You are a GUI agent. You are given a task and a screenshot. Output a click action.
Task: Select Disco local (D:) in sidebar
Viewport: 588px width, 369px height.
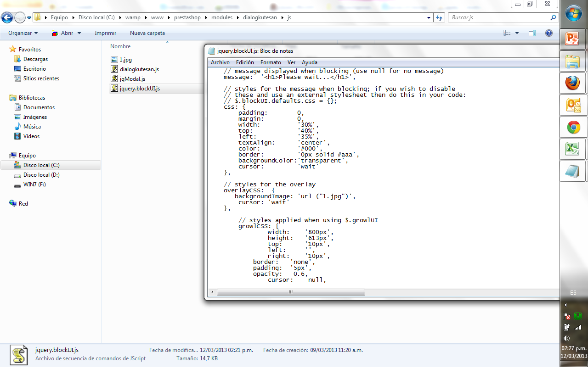pyautogui.click(x=41, y=175)
